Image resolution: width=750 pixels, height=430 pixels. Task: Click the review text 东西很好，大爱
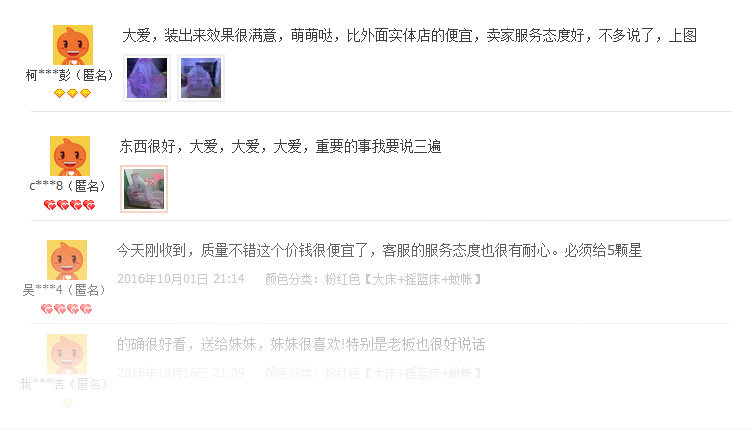[280, 146]
